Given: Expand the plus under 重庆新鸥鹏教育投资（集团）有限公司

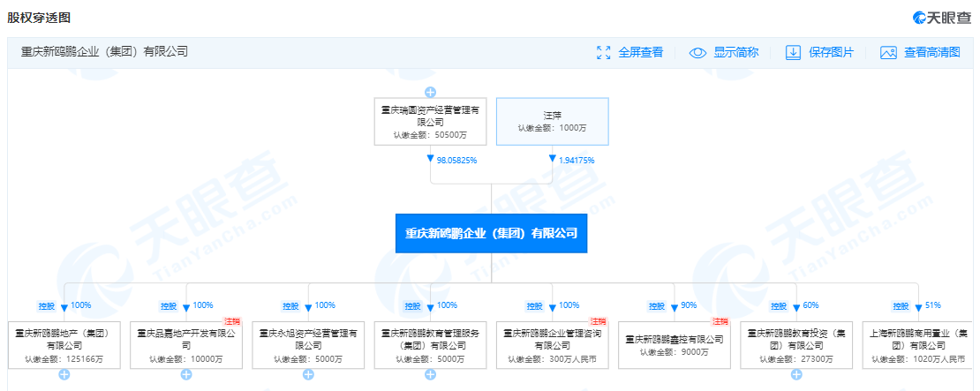Looking at the screenshot, I should 796,375.
